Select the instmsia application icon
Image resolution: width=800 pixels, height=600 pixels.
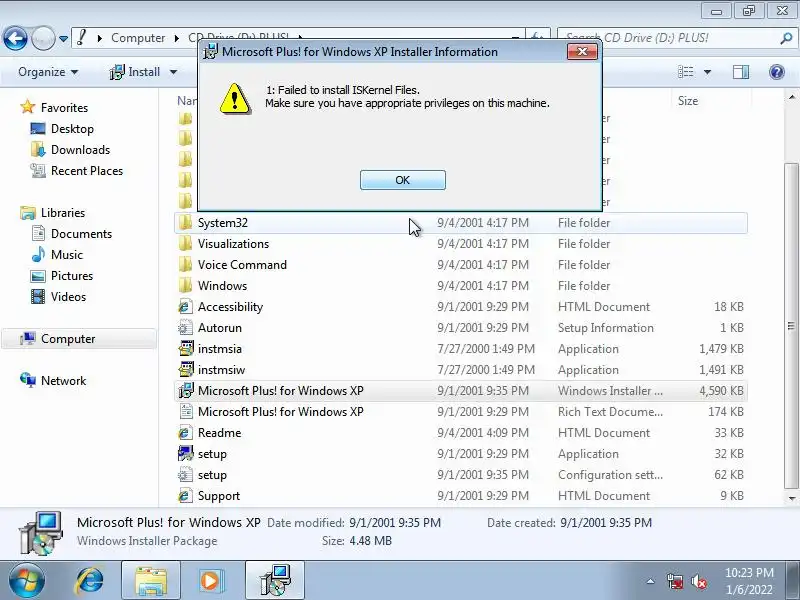coord(186,348)
